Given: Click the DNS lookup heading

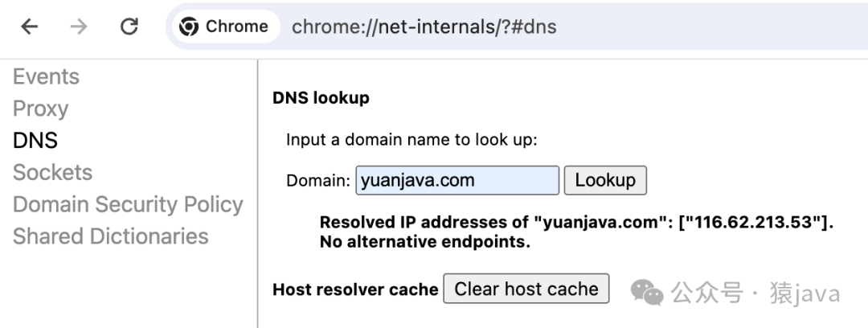Looking at the screenshot, I should (321, 98).
